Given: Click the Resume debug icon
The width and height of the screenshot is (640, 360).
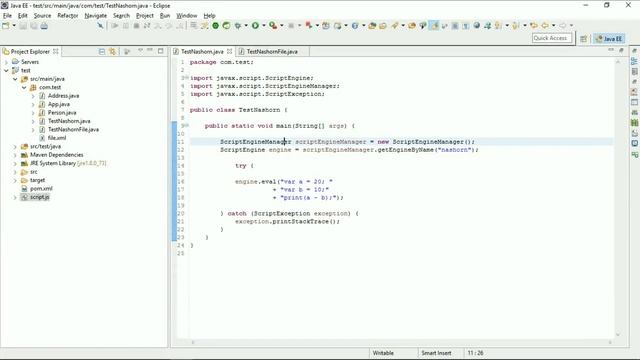Looking at the screenshot, I should coord(115,26).
